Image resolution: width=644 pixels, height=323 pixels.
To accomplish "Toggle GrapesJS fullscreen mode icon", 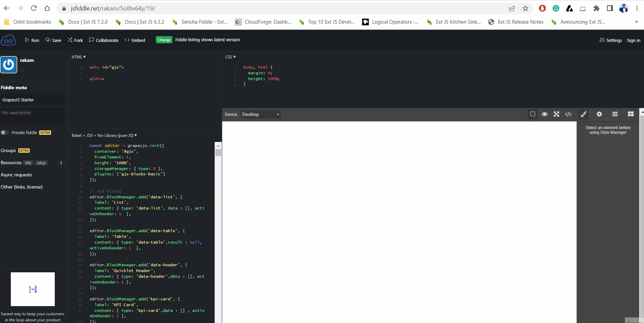I will [556, 114].
